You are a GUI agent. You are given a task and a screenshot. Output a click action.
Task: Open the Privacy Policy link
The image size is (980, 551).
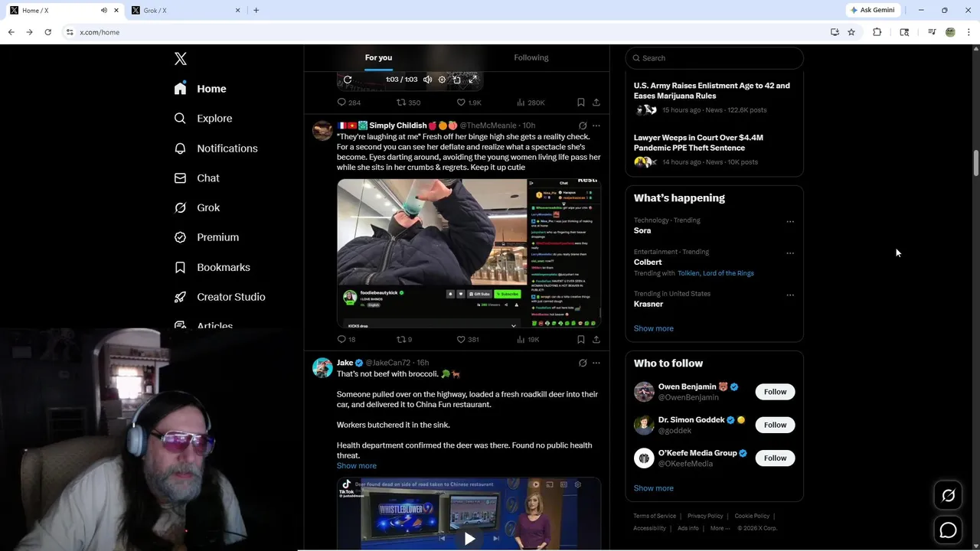[x=705, y=516]
